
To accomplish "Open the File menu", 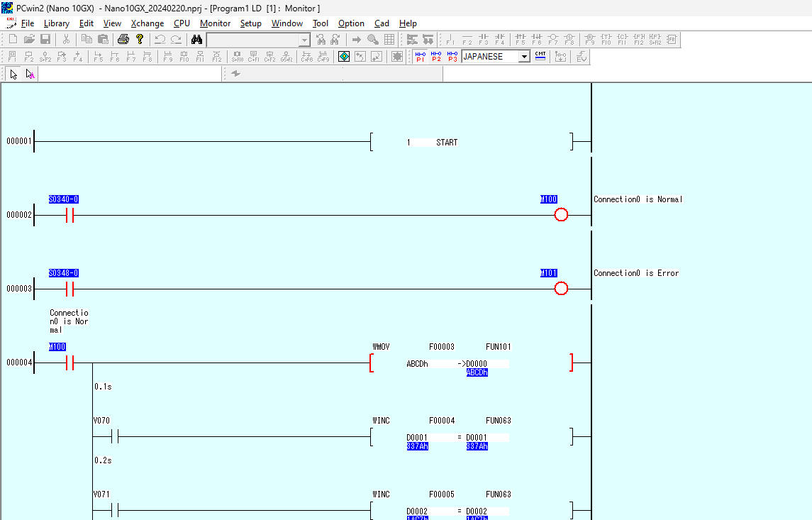I will point(28,23).
